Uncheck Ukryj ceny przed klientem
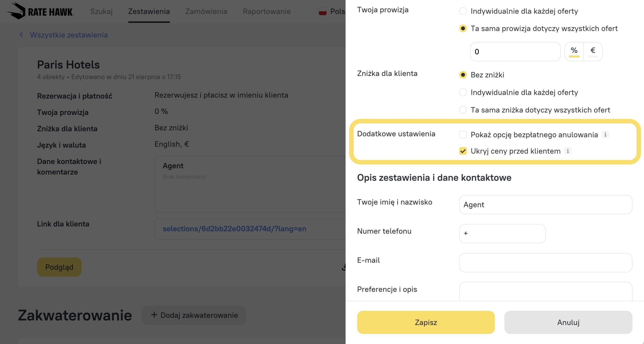The height and width of the screenshot is (344, 644). click(463, 151)
